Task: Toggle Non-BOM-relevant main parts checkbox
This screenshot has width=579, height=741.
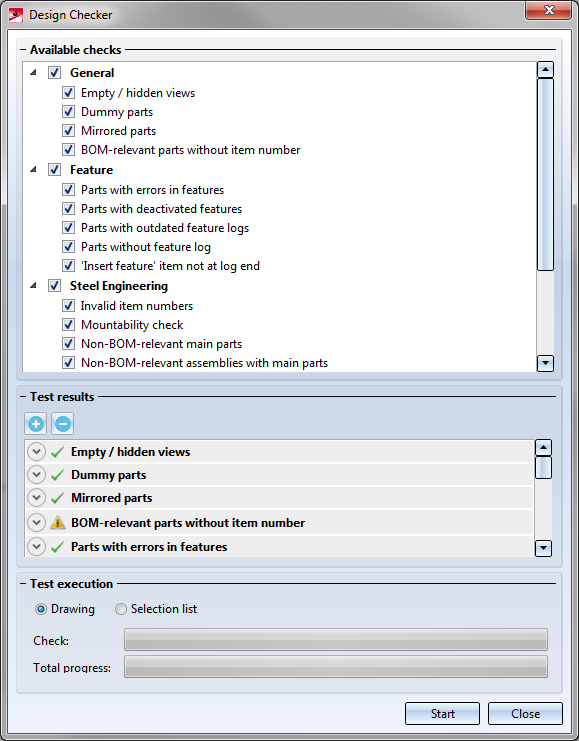Action: pyautogui.click(x=69, y=344)
